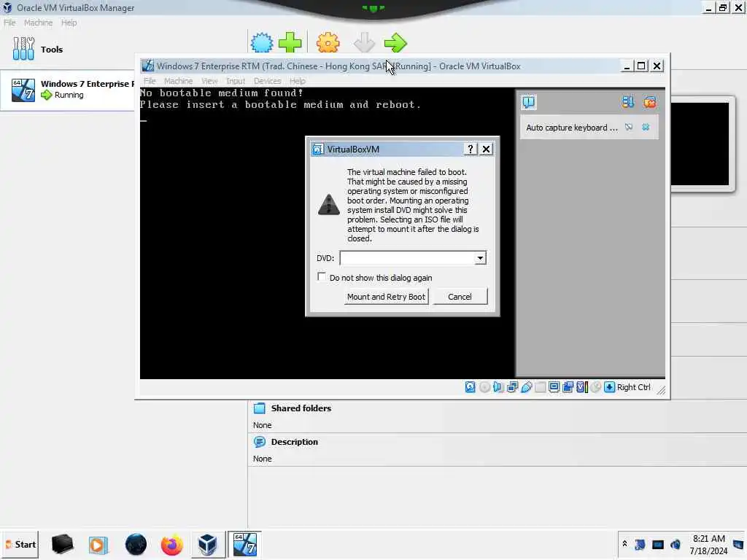Click the optical disk status bar indicator
The height and width of the screenshot is (560, 747).
(484, 387)
